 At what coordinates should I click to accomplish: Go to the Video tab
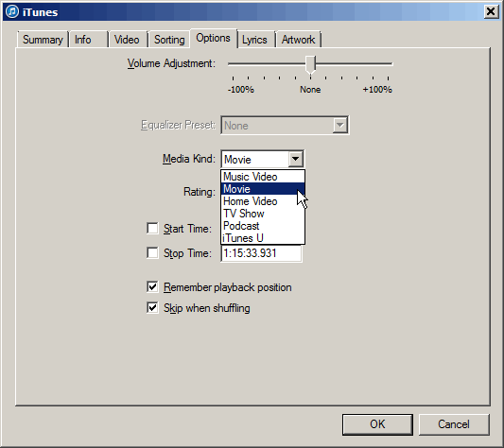click(128, 40)
